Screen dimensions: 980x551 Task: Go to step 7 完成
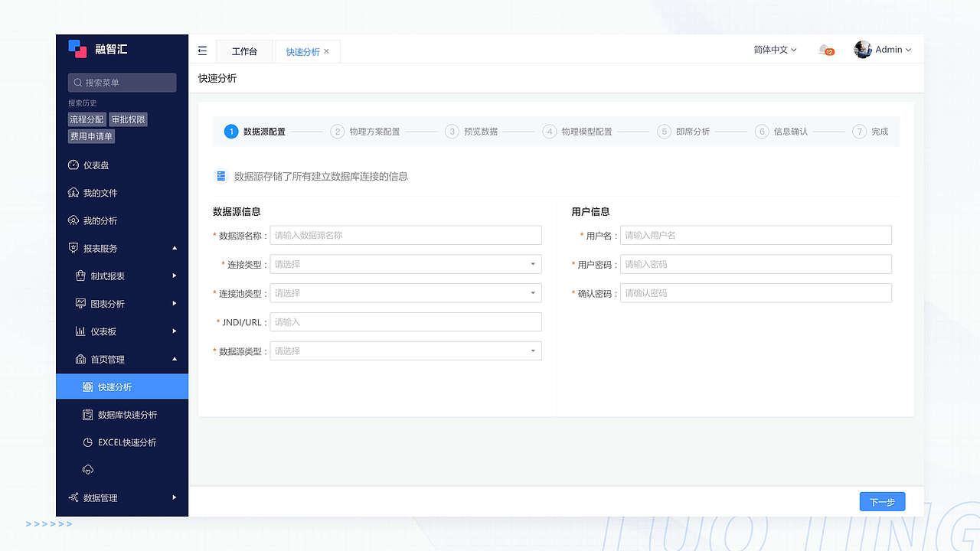[x=871, y=132]
